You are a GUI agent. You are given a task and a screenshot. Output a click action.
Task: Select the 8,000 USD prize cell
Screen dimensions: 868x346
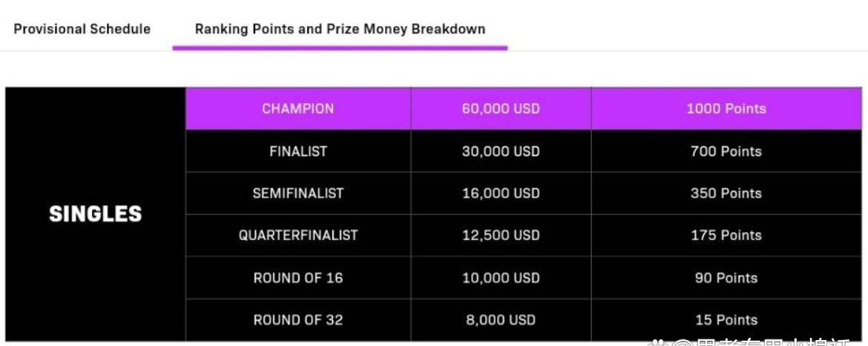coord(501,320)
